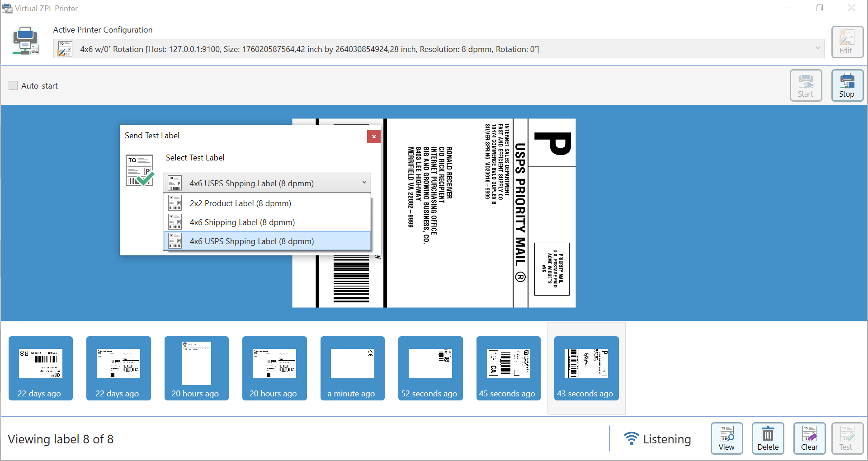Image resolution: width=868 pixels, height=461 pixels.
Task: Select the 4x6 Shipping Label option
Action: click(241, 222)
